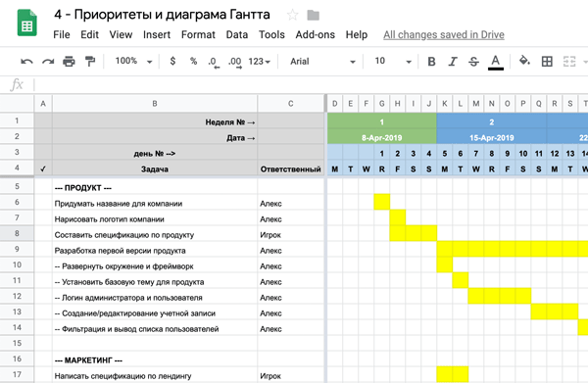Viewport: 588px width, 383px height.
Task: Expand the Arial font dropdown
Action: [x=322, y=62]
